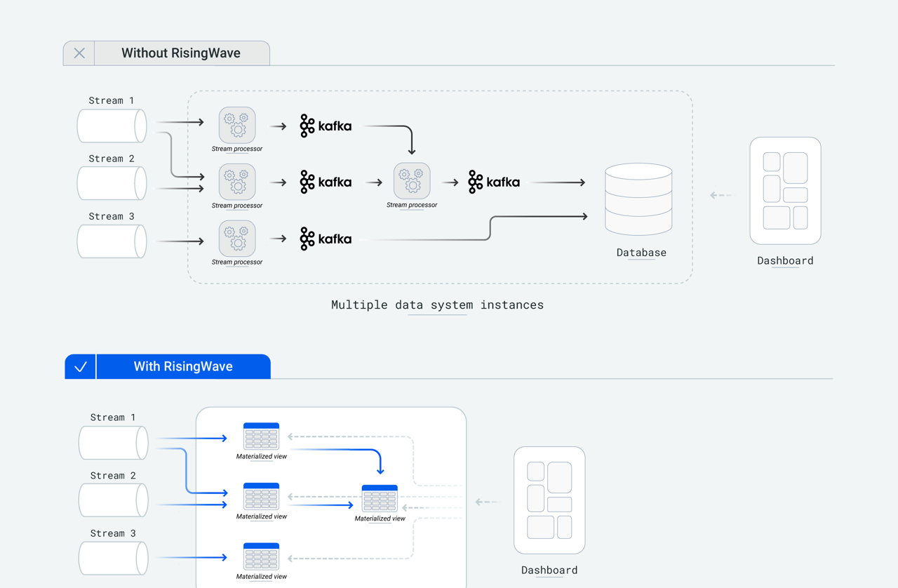
Task: Select the first Kafka logo in the Stream 2 row
Action: 326,182
